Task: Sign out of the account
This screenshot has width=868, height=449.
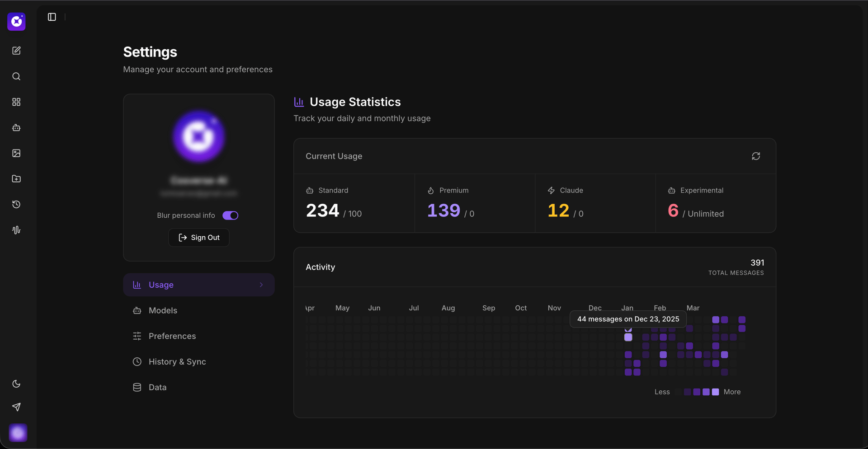Action: click(x=198, y=237)
